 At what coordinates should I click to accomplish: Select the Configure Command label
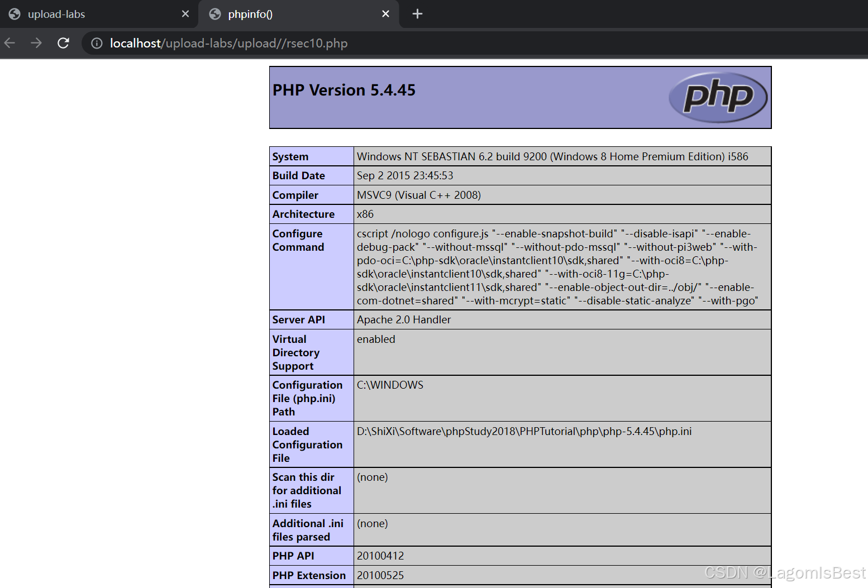coord(298,241)
